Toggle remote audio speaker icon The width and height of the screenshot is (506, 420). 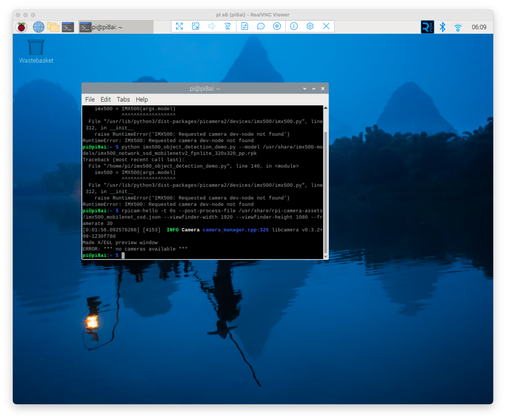point(212,26)
